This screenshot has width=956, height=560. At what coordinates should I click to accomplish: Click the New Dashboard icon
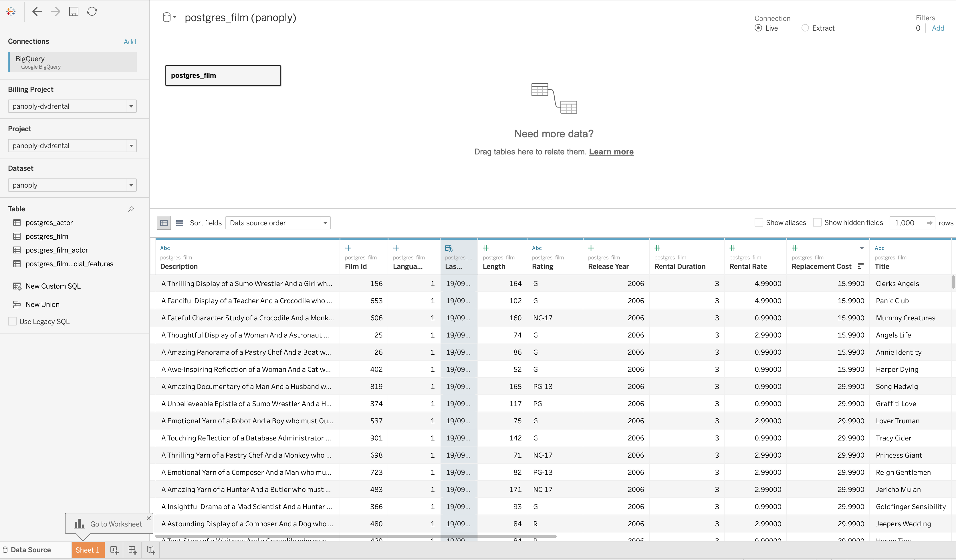click(132, 550)
